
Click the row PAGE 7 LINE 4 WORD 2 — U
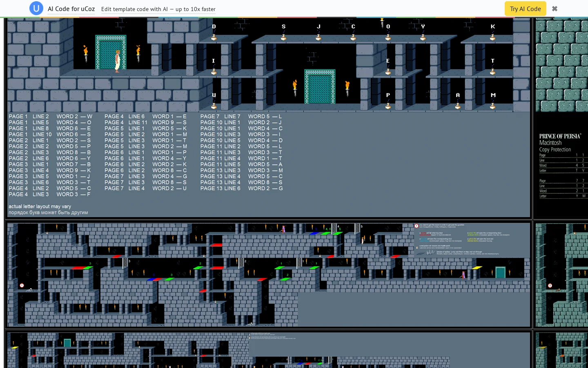145,188
